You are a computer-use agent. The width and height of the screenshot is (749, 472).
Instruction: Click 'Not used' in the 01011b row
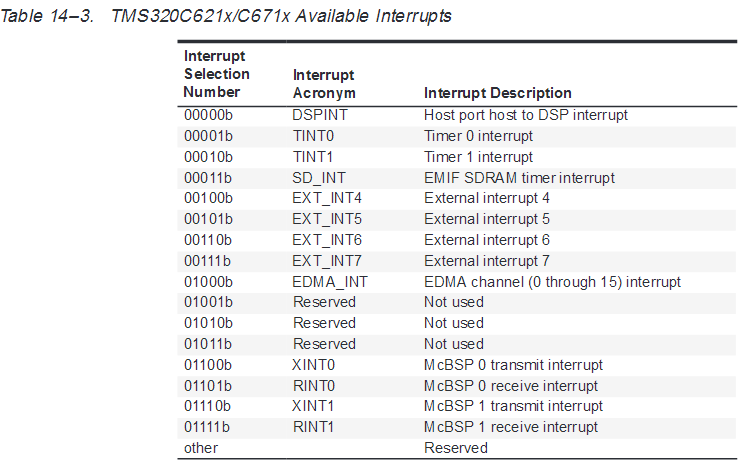[x=454, y=344]
